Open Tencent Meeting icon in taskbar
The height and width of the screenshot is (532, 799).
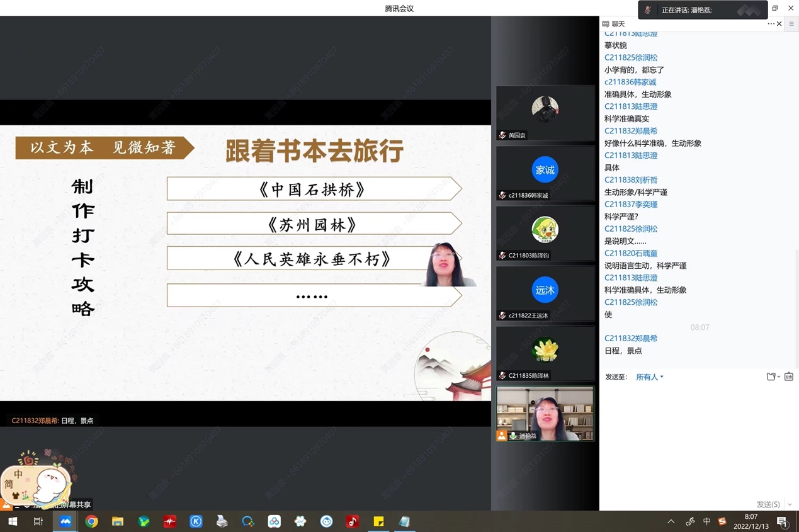[65, 521]
